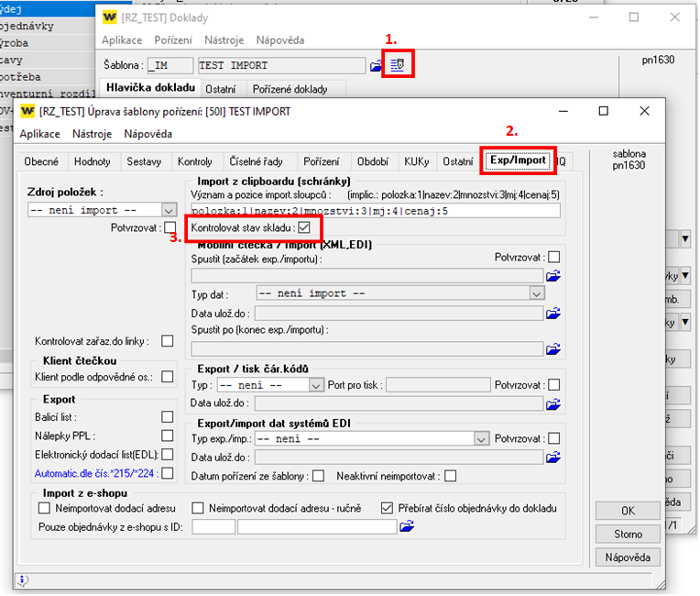Image resolution: width=700 pixels, height=596 pixels.
Task: Open the Typ dropdown for barcode export
Action: click(x=316, y=385)
